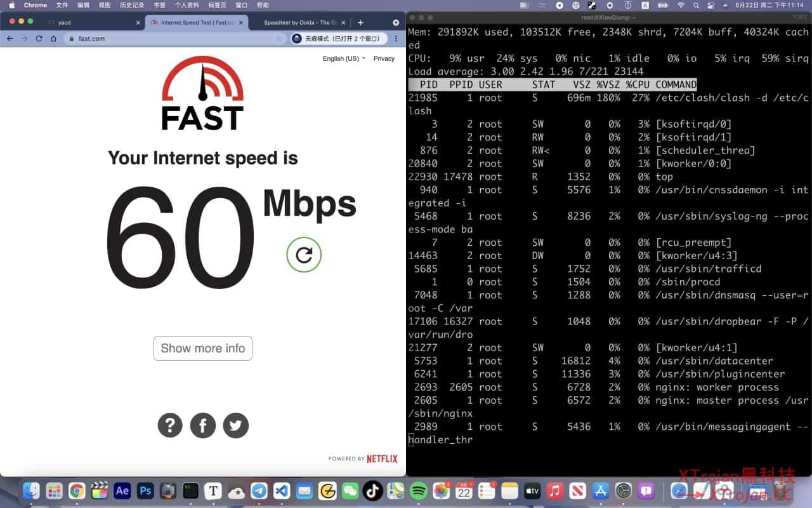Image resolution: width=812 pixels, height=508 pixels.
Task: Open Apple Music from the dock
Action: 555,491
